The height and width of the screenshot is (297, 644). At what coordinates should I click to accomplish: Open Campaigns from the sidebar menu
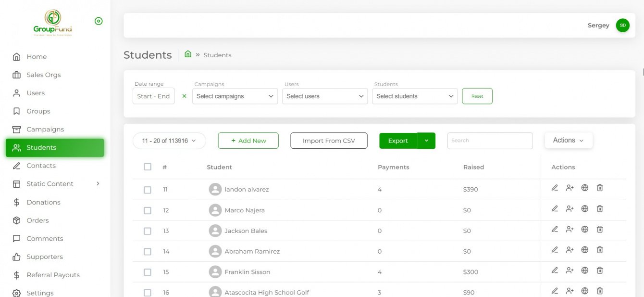click(45, 129)
